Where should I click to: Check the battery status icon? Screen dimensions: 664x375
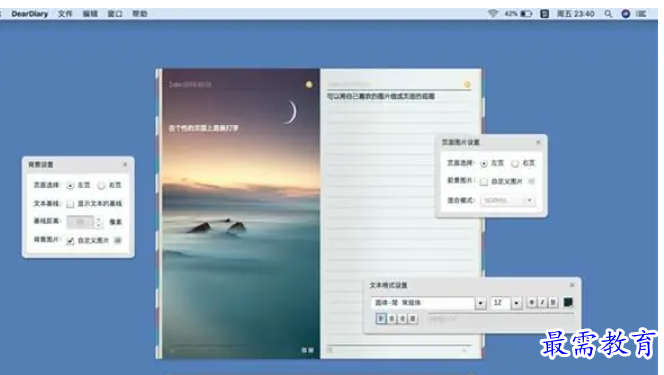click(526, 14)
